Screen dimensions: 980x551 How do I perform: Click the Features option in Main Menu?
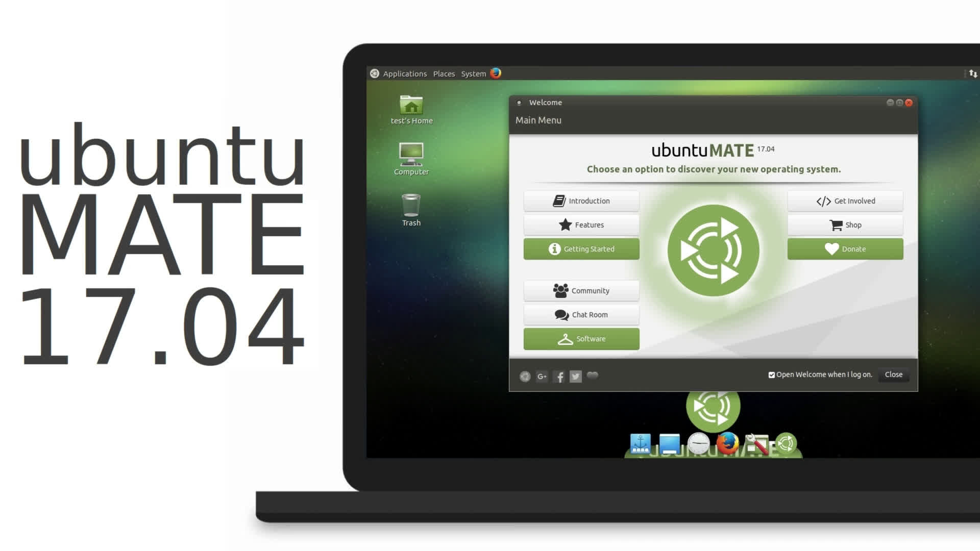[x=581, y=224]
